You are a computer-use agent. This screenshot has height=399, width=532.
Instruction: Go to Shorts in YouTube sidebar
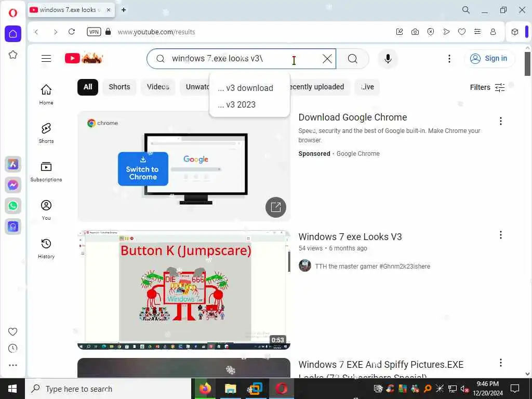[46, 133]
